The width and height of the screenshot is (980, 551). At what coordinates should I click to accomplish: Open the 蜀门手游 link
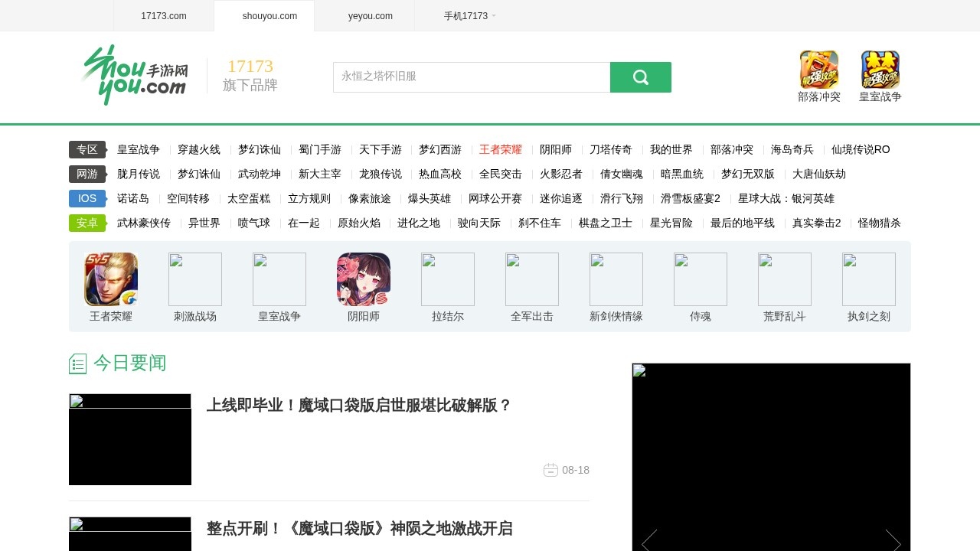pyautogui.click(x=320, y=149)
